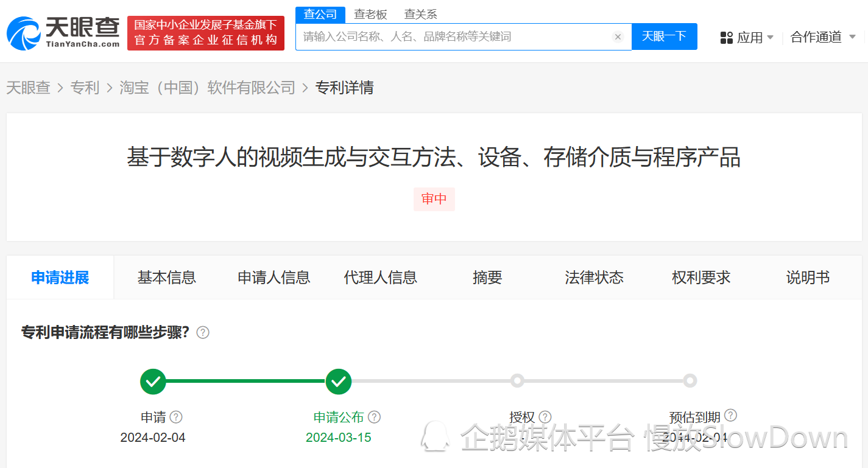Switch to the 申请人信息 tab
This screenshot has width=868, height=468.
[274, 278]
